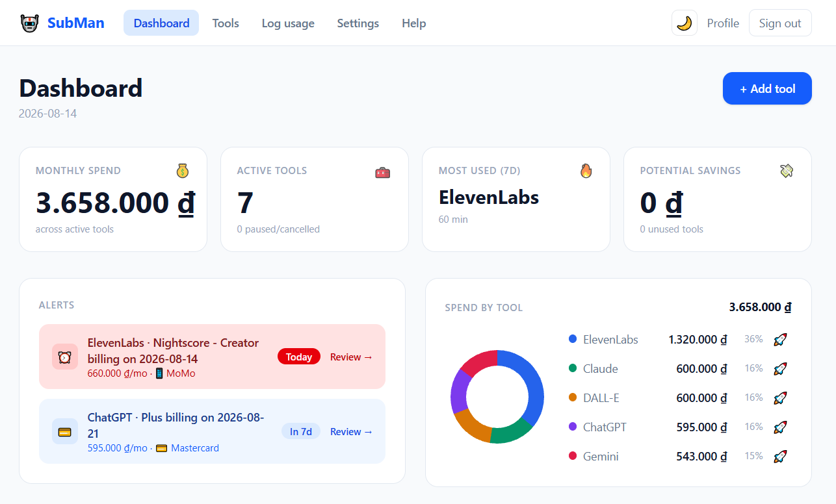Click the ElevenLabs most used value
The height and width of the screenshot is (504, 836).
[489, 197]
